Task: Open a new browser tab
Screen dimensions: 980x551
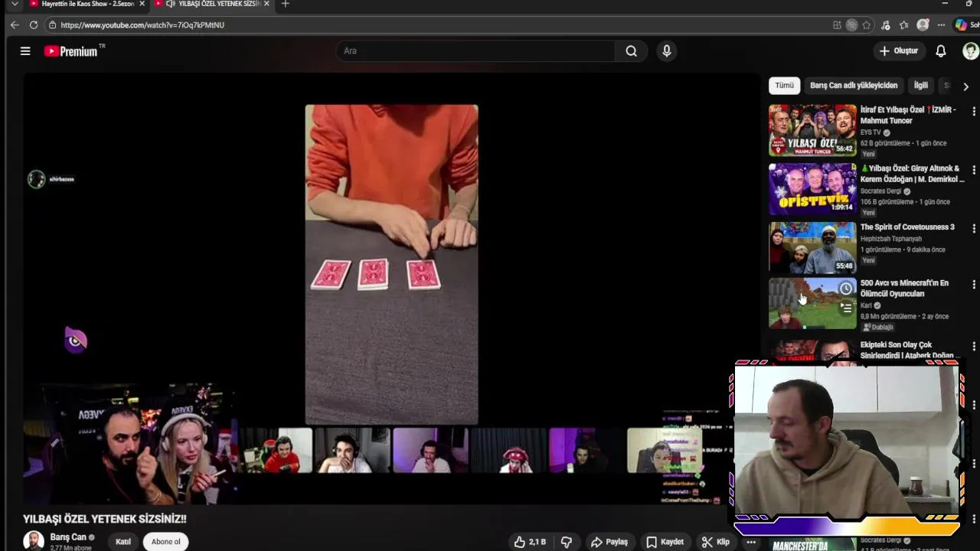Action: (x=285, y=4)
